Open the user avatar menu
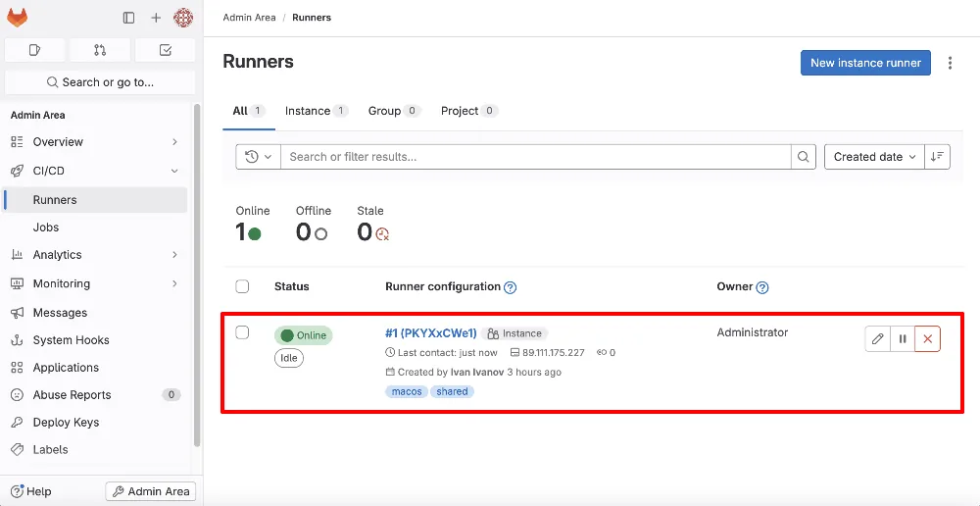 [x=183, y=18]
